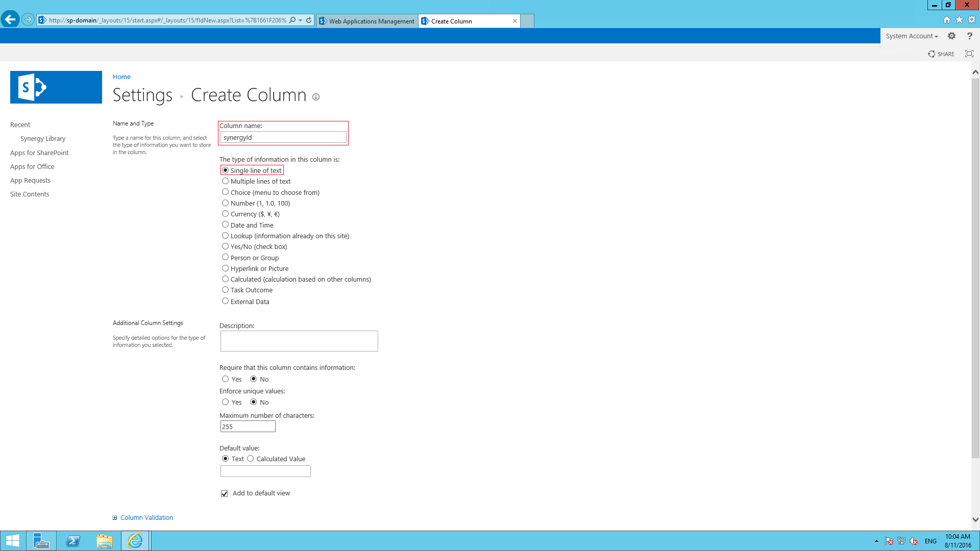Open the address bar history dropdown arrow
The height and width of the screenshot is (551, 980).
(301, 20)
